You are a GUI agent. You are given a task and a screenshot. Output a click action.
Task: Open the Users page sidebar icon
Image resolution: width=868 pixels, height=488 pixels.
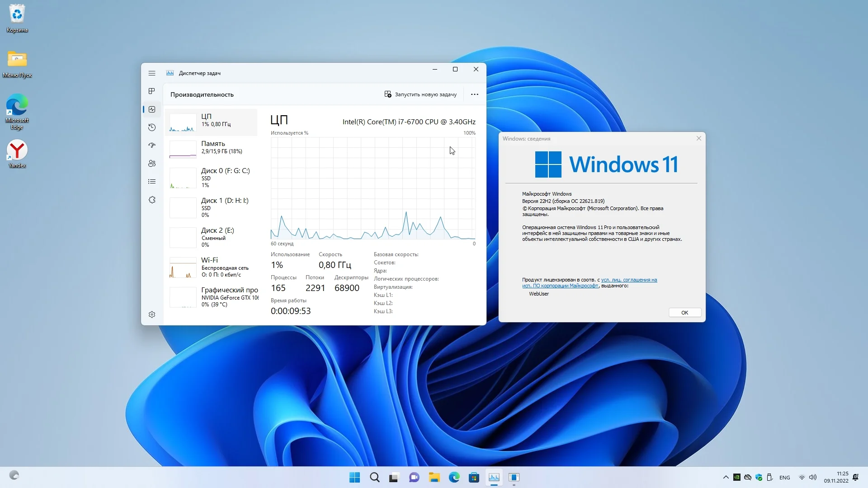point(152,164)
